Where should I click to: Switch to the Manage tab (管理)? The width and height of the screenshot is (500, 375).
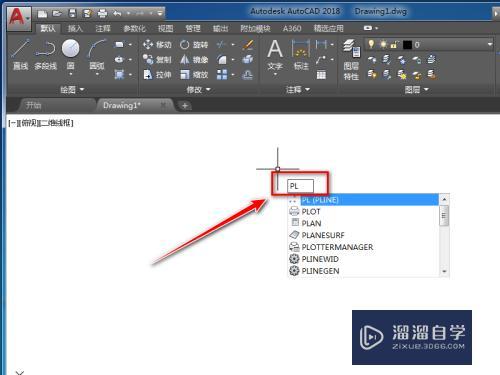tap(193, 29)
